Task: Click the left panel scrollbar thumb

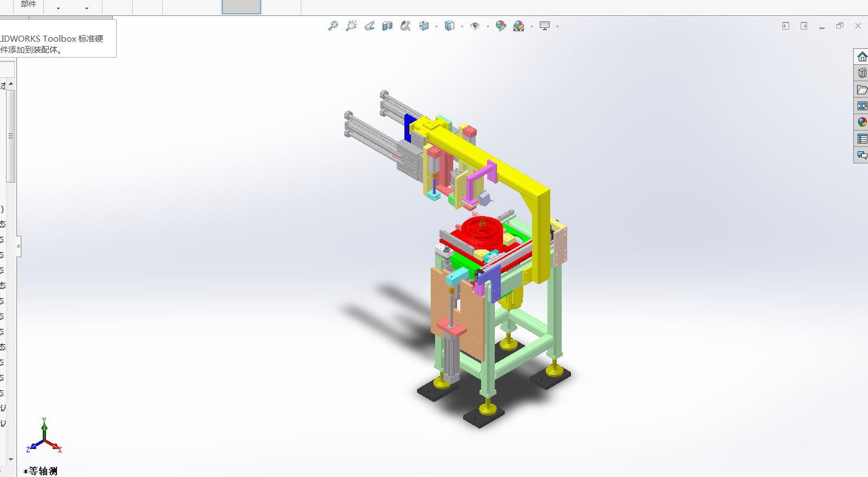Action: point(10,136)
